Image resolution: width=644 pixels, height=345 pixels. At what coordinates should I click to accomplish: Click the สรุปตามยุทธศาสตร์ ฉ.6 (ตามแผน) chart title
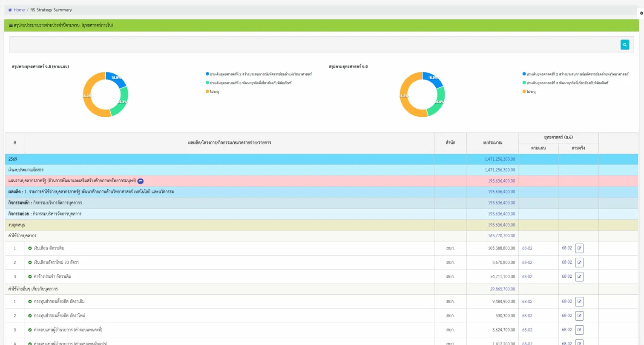(x=40, y=66)
